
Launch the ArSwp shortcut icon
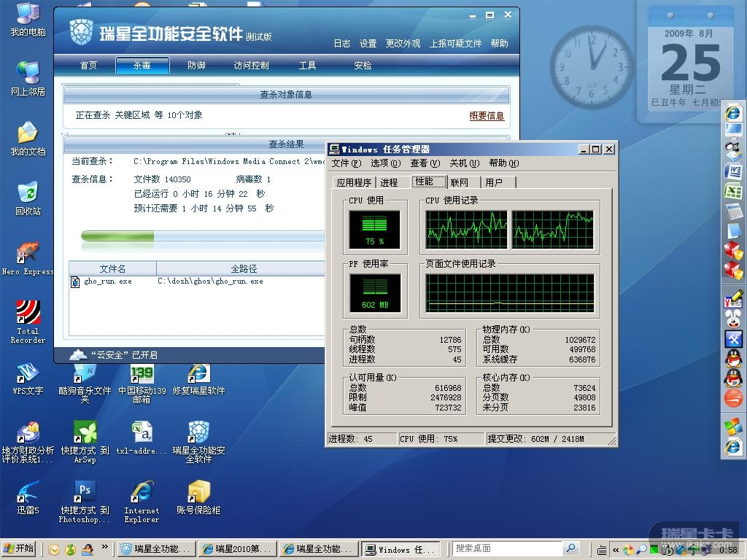click(85, 443)
